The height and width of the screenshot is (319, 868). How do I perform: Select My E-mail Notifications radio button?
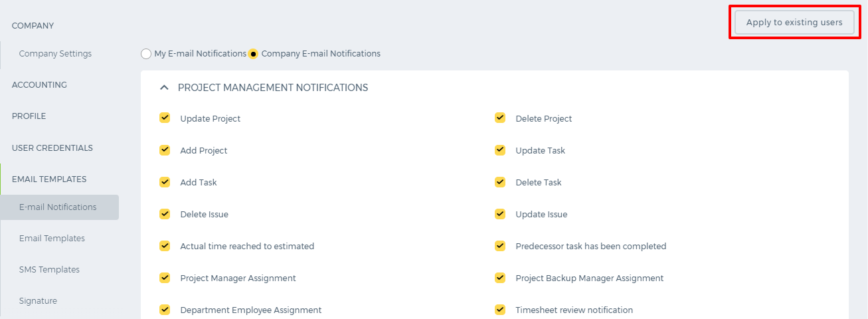[x=146, y=54]
